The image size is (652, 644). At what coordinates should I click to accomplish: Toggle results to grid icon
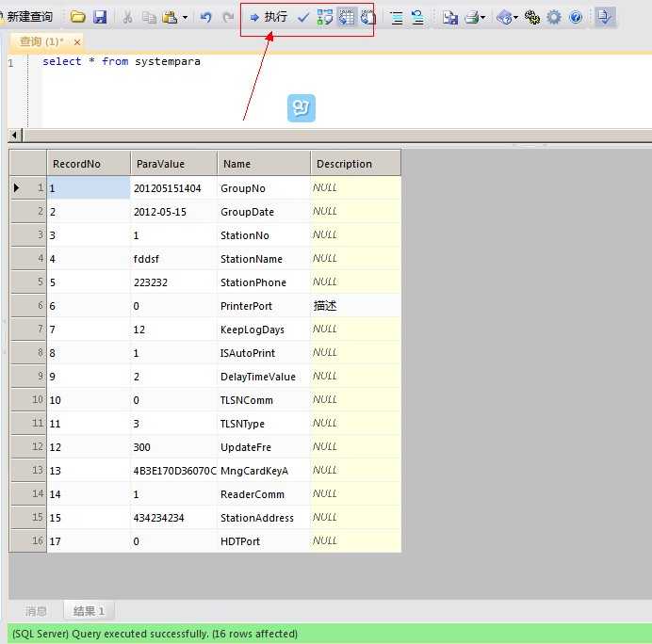[x=347, y=17]
